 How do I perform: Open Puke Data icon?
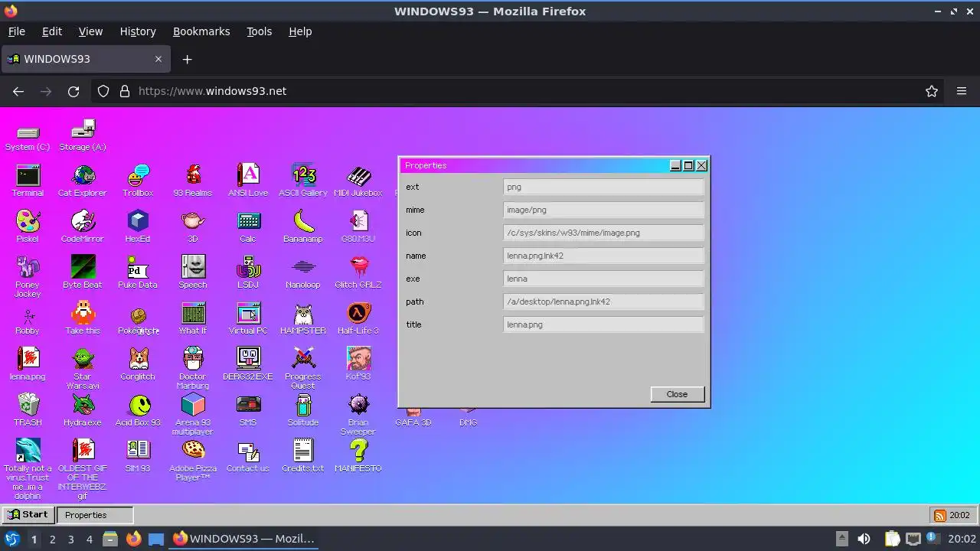138,273
